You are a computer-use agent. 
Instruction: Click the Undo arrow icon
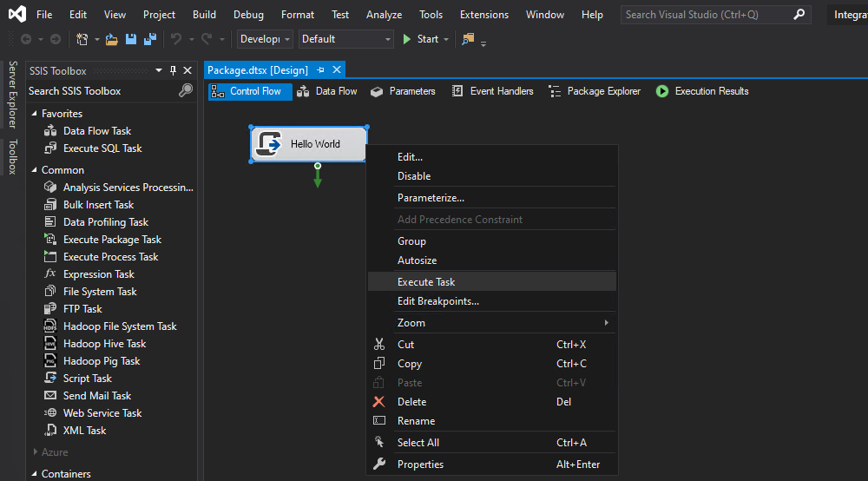point(176,39)
